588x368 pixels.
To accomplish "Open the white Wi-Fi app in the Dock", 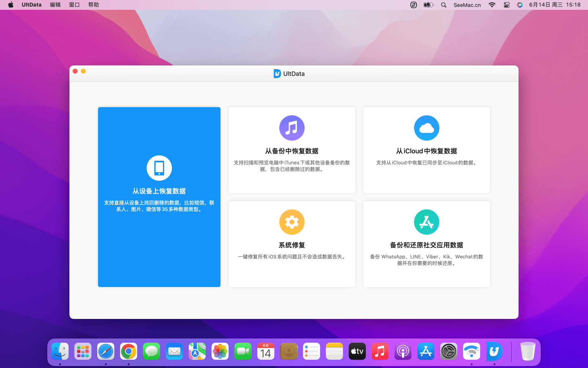I will coord(472,351).
